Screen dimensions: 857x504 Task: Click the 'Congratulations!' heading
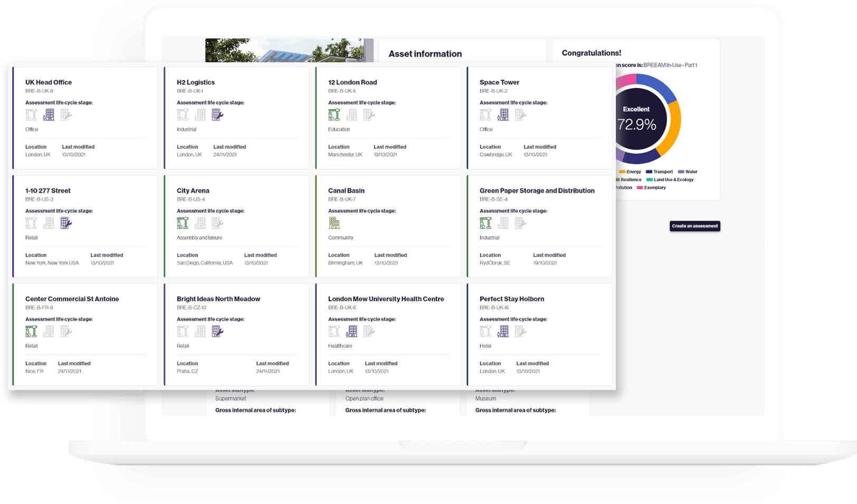[x=592, y=53]
